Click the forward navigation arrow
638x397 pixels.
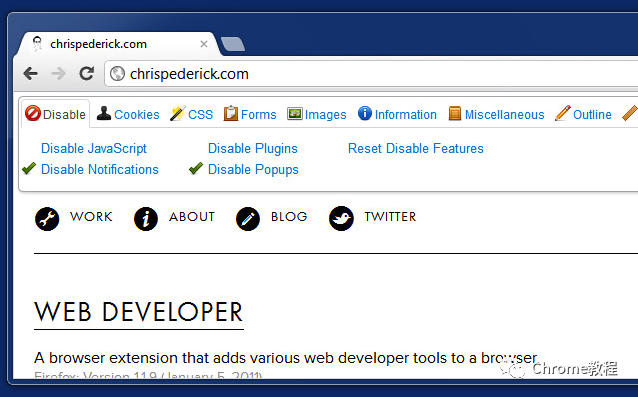tap(59, 74)
